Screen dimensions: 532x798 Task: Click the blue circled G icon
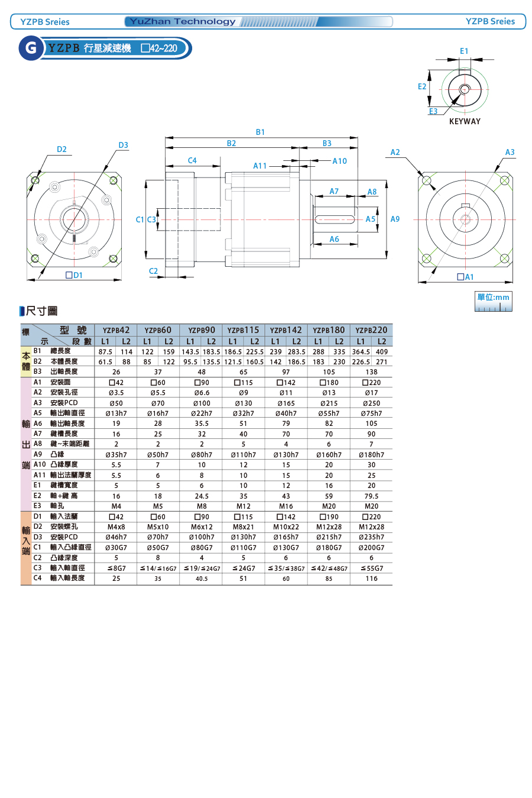(x=31, y=48)
